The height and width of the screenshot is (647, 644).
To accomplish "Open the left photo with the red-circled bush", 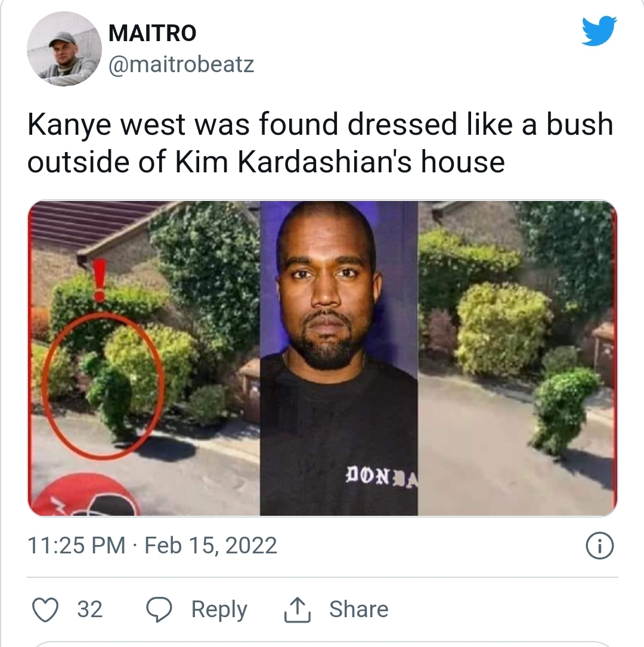I will pos(144,358).
